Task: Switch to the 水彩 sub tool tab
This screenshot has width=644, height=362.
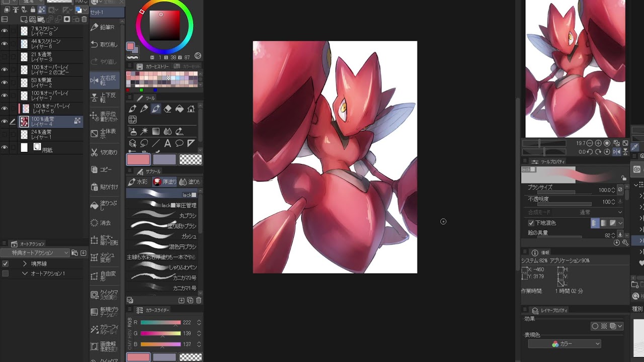Action: [139, 182]
